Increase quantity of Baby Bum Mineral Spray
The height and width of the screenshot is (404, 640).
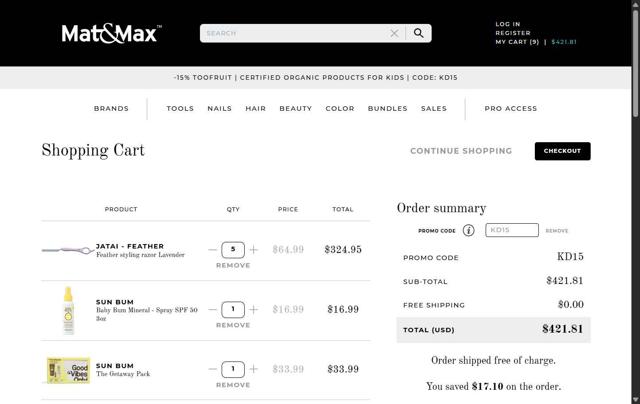253,310
